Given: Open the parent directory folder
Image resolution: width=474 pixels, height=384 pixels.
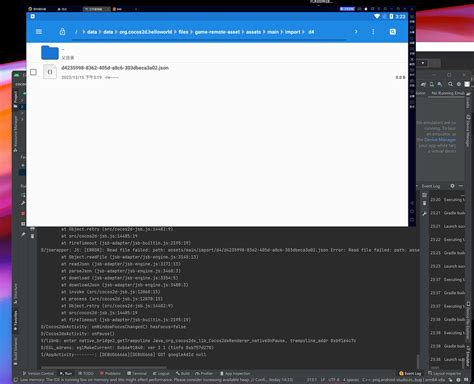Looking at the screenshot, I should (x=50, y=53).
